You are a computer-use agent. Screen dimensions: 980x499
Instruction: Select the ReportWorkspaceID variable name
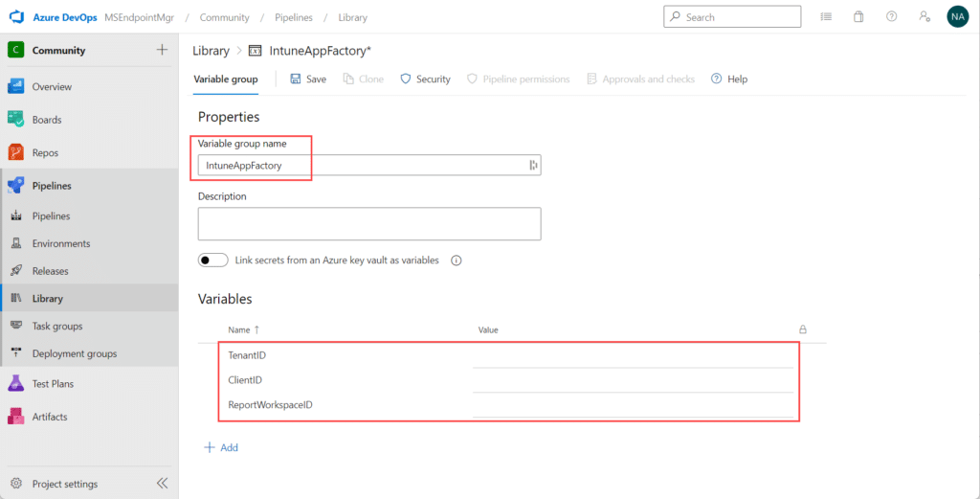click(x=270, y=404)
